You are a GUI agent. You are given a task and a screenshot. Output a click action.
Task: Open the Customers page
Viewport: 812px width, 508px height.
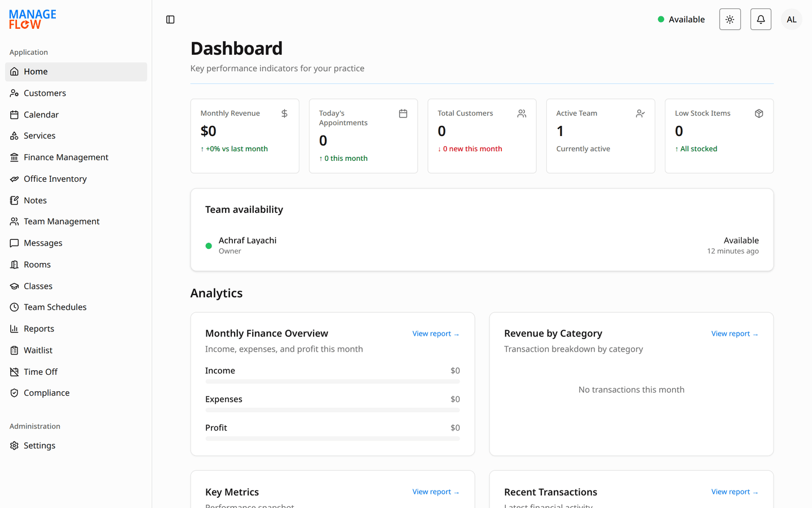[76, 93]
